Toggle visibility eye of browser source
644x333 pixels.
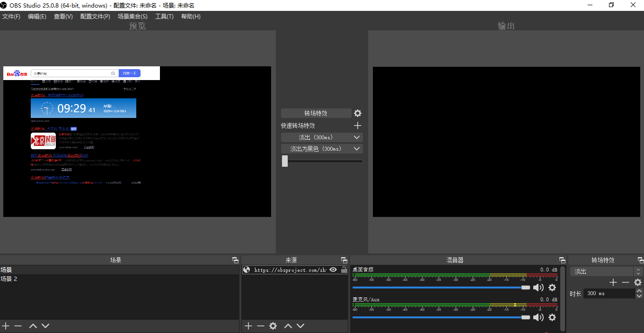click(x=333, y=270)
